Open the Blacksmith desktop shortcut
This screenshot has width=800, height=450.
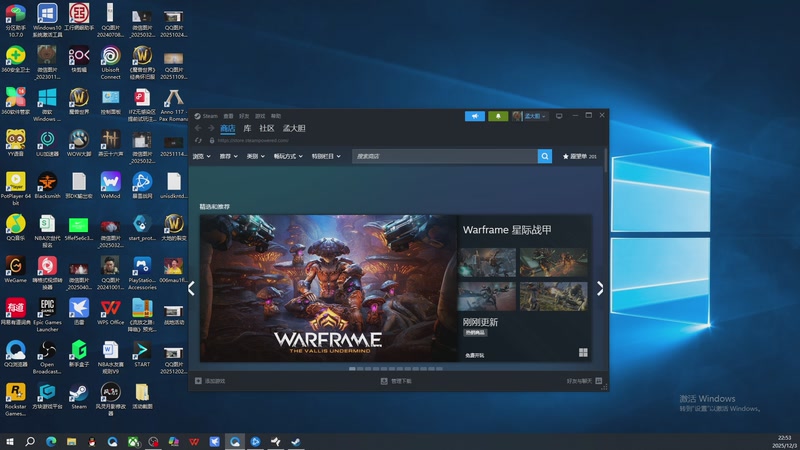tap(47, 185)
